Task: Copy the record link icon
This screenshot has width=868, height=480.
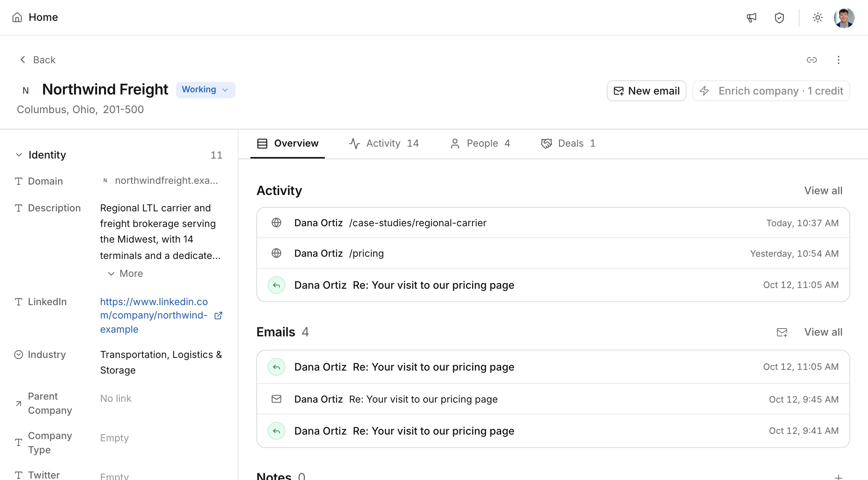Action: point(812,60)
